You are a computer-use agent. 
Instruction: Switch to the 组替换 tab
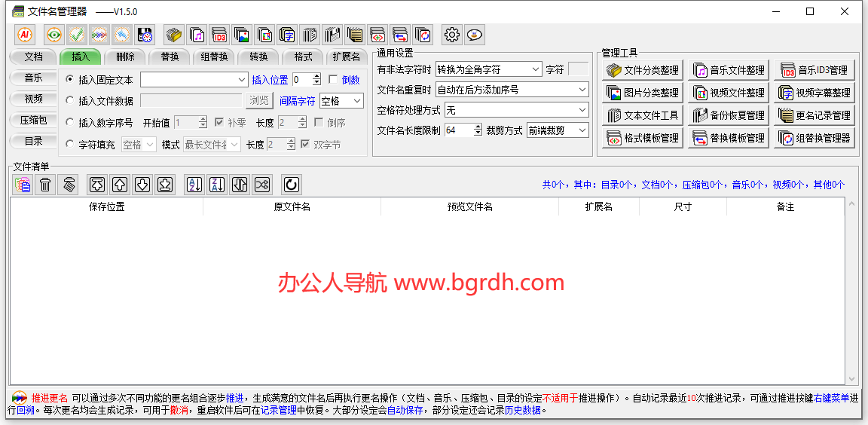214,57
